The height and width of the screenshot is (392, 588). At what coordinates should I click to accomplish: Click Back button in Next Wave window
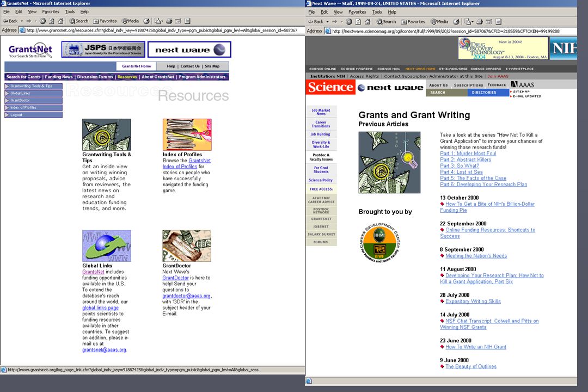[315, 21]
